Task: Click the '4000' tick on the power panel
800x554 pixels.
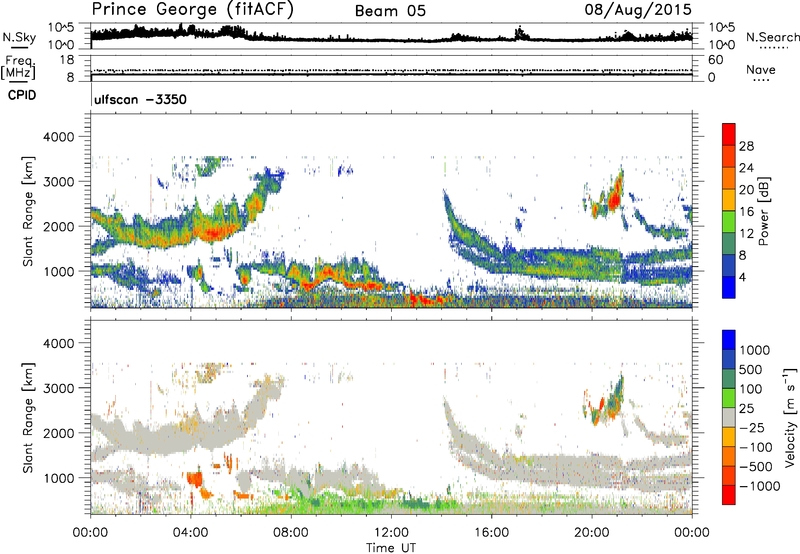Action: (58, 137)
